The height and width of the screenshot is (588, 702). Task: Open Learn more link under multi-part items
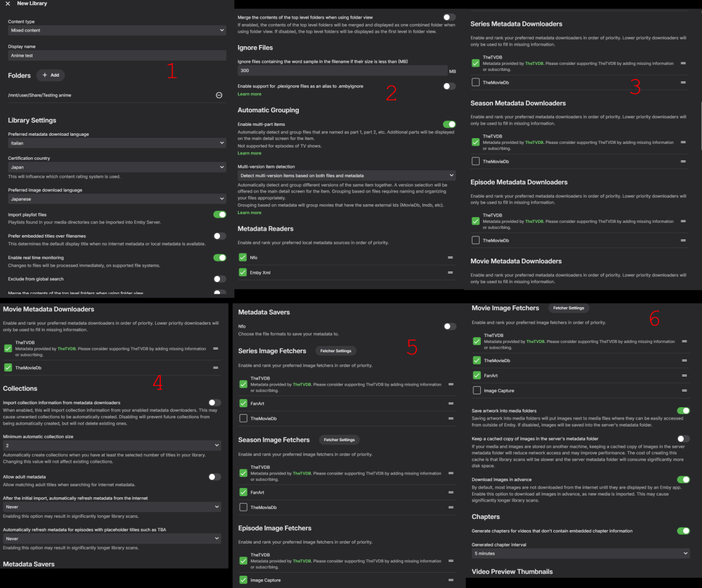(x=249, y=153)
